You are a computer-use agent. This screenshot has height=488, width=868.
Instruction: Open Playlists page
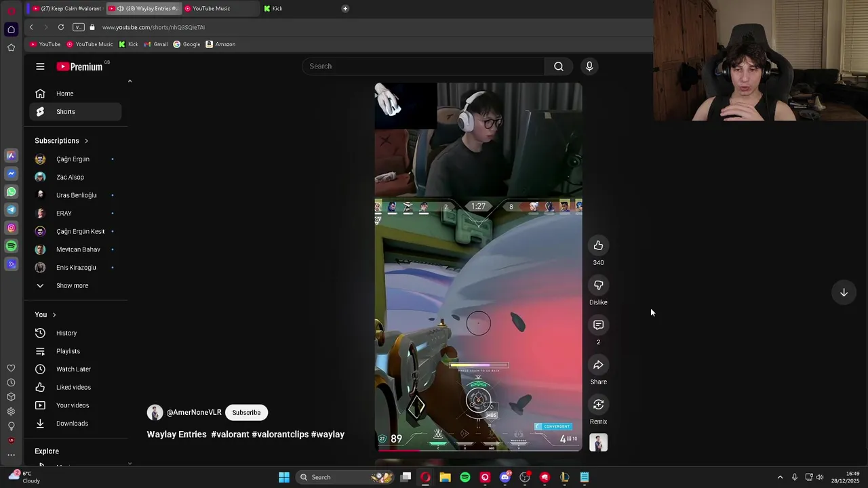point(75,351)
